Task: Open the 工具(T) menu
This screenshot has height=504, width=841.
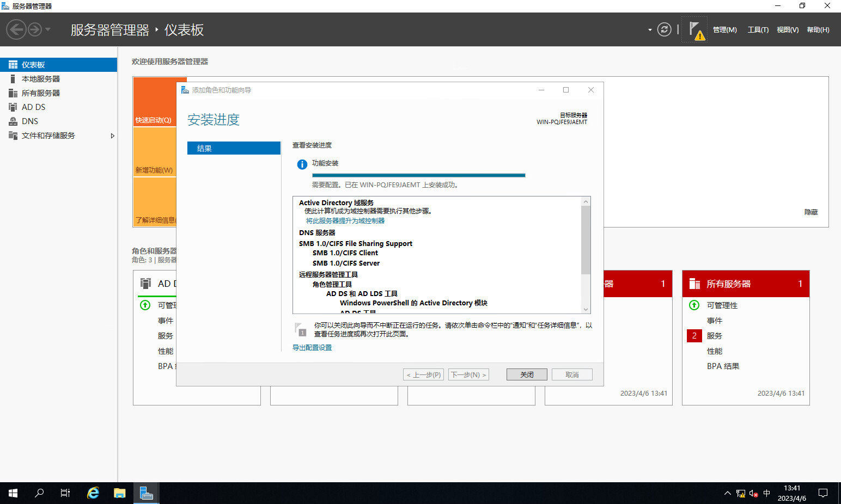Action: [x=758, y=30]
